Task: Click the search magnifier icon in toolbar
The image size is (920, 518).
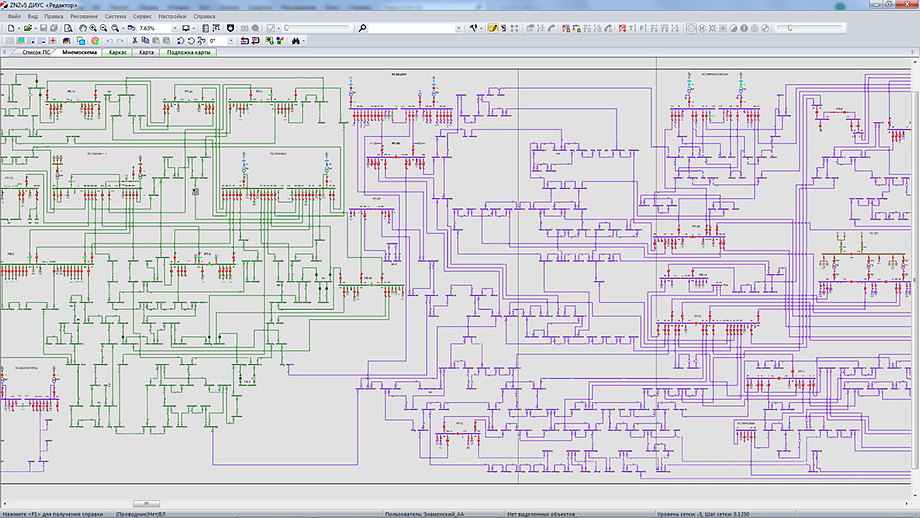Action: (x=362, y=28)
